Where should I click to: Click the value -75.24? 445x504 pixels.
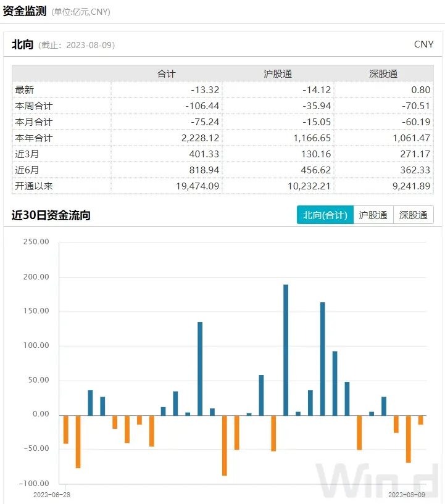pyautogui.click(x=205, y=122)
